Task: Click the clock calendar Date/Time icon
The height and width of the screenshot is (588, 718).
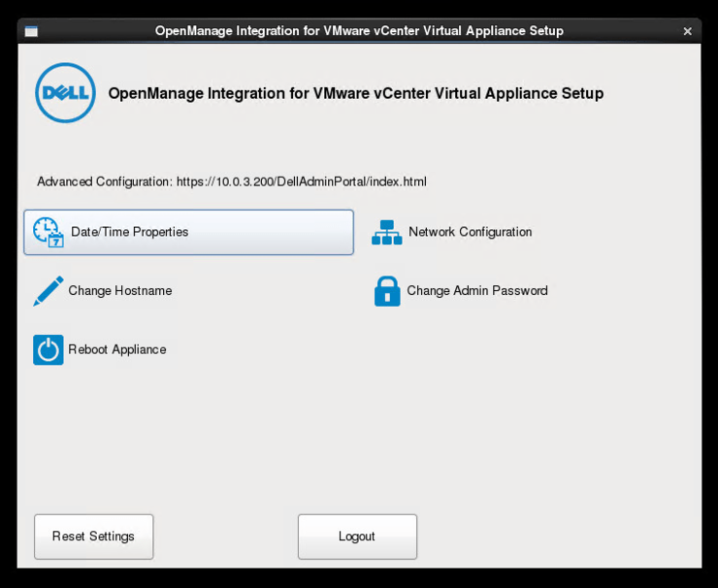Action: [49, 232]
